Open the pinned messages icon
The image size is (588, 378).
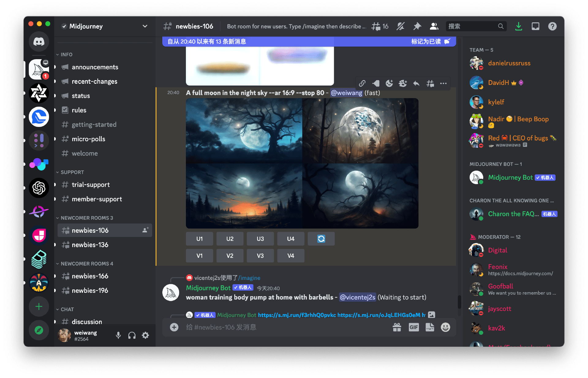tap(417, 26)
